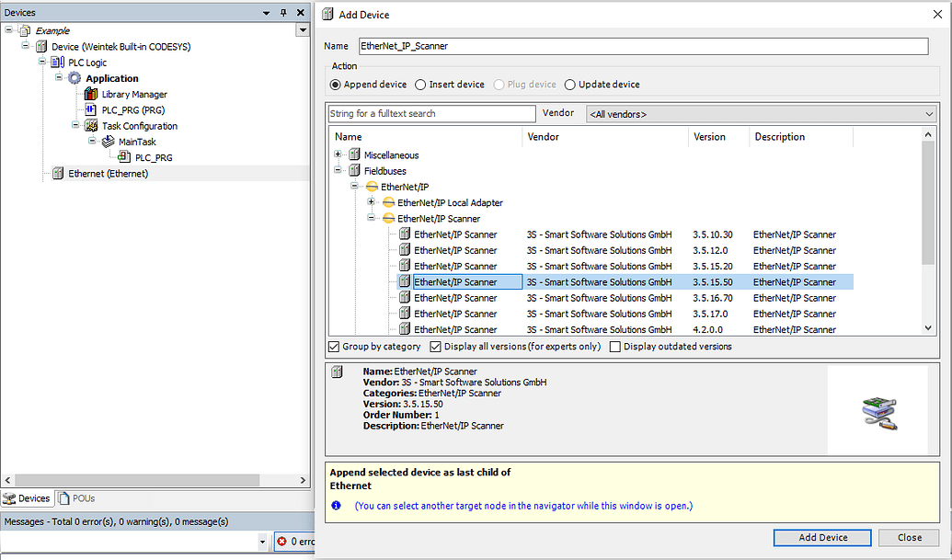952x560 pixels.
Task: Select the Insert device radio button
Action: pyautogui.click(x=421, y=84)
